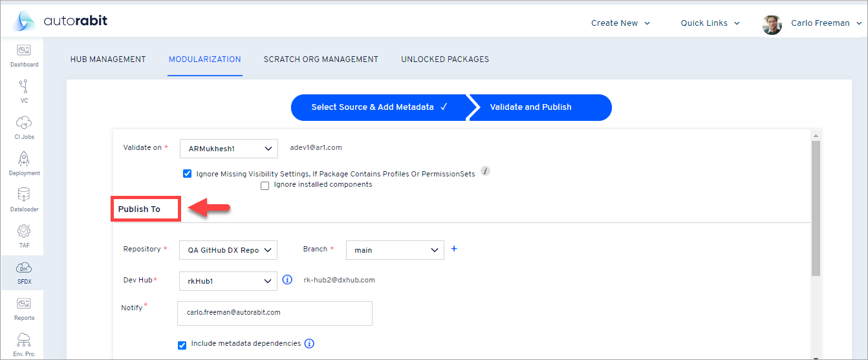Image resolution: width=868 pixels, height=360 pixels.
Task: Switch to Unlocked Packages tab
Action: tap(445, 59)
